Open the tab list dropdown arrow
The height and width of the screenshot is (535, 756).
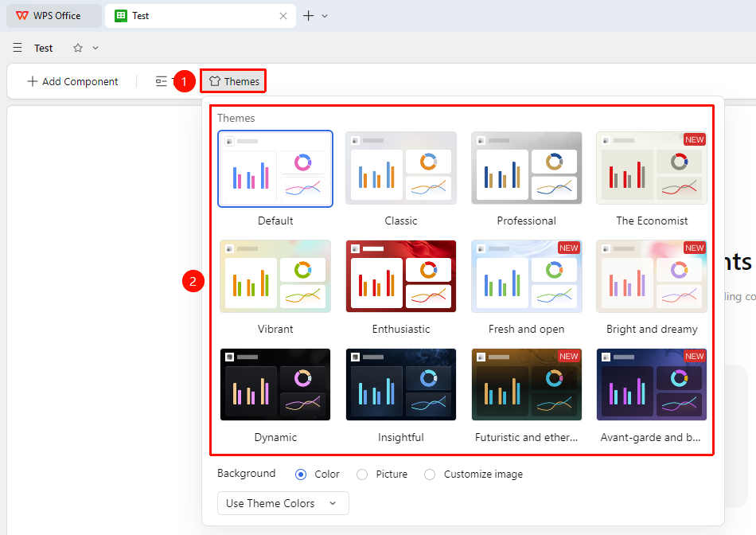click(x=325, y=16)
